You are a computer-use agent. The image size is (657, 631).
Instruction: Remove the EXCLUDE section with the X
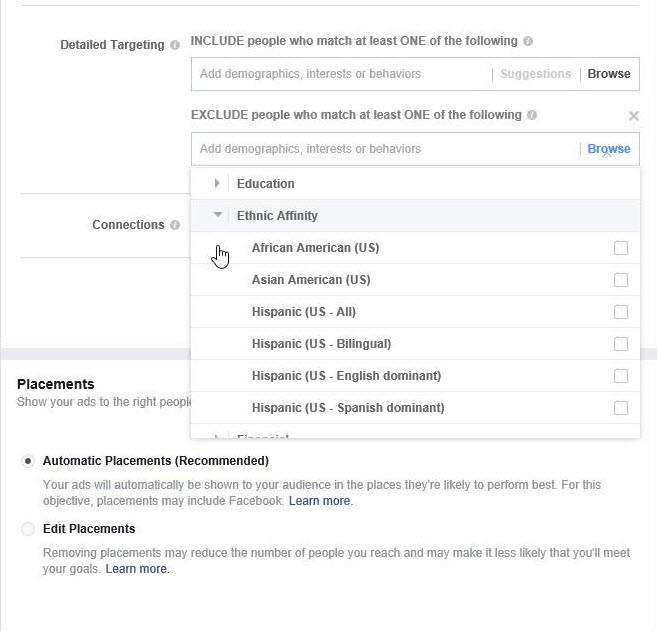[x=633, y=116]
